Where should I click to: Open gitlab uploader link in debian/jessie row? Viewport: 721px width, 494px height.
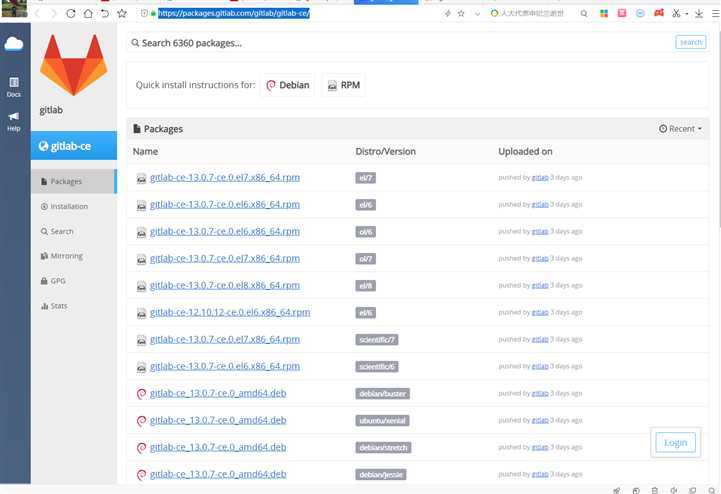[540, 474]
